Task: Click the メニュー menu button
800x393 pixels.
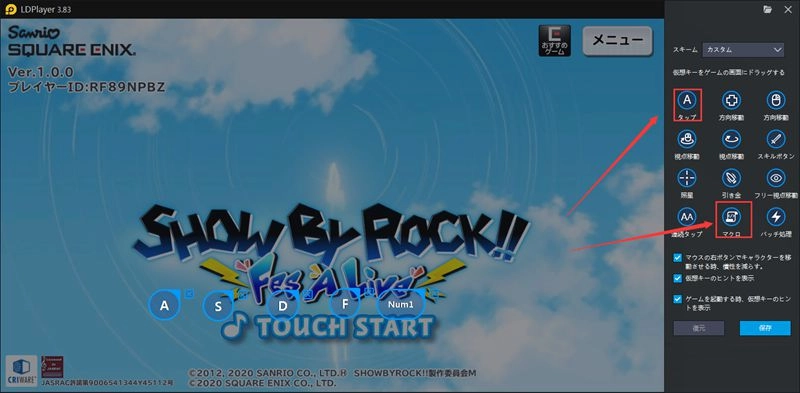Action: coord(618,40)
